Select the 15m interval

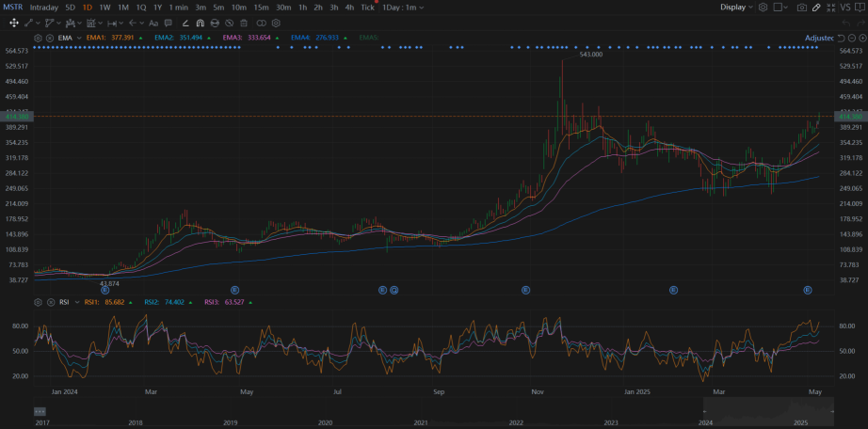point(262,8)
